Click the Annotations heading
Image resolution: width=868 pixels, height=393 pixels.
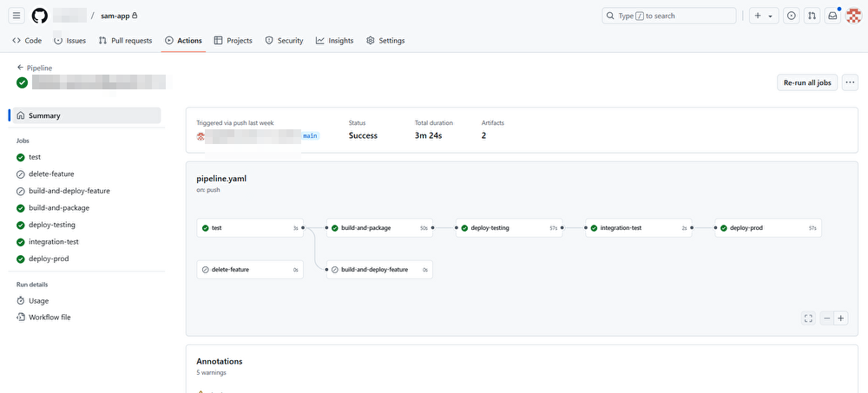coord(220,362)
